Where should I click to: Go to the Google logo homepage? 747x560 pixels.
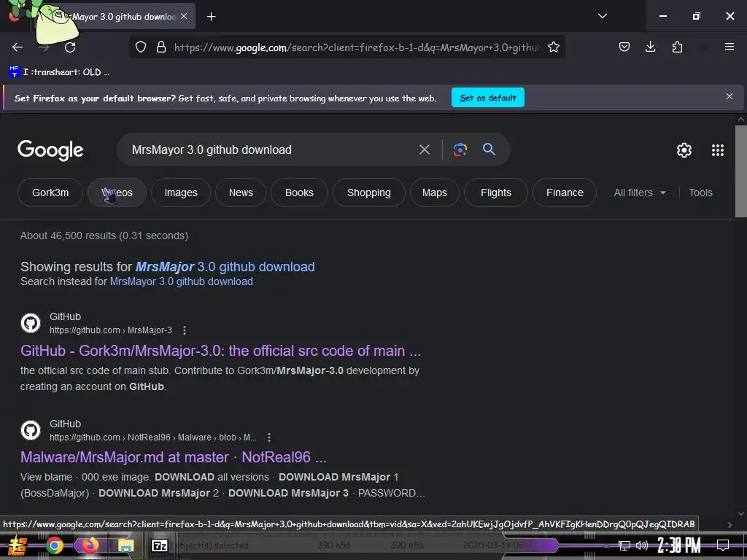(x=50, y=150)
